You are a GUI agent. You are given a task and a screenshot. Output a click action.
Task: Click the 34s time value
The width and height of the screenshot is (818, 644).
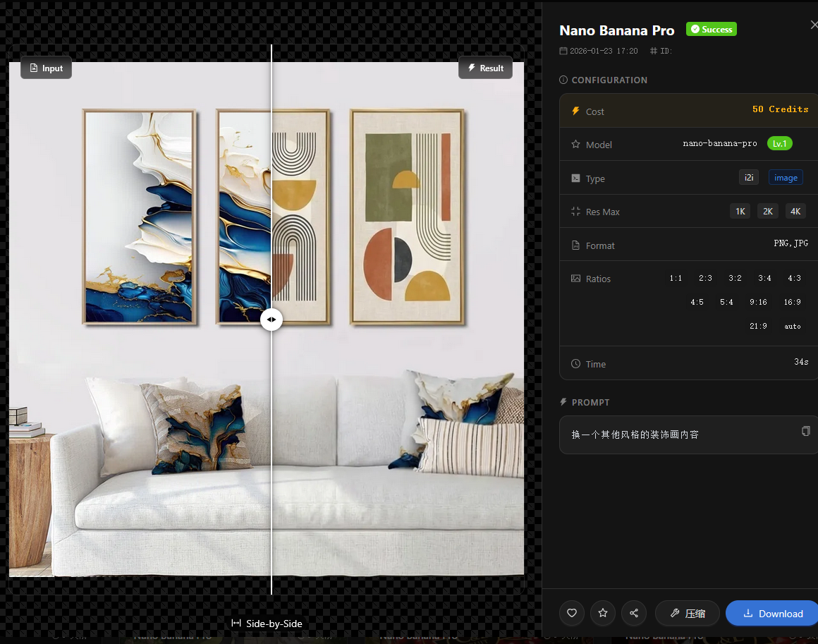coord(801,362)
